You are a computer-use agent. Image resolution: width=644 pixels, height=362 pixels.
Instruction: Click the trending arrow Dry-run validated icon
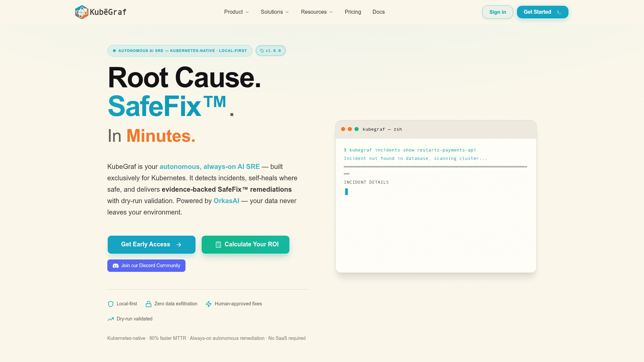tap(111, 319)
